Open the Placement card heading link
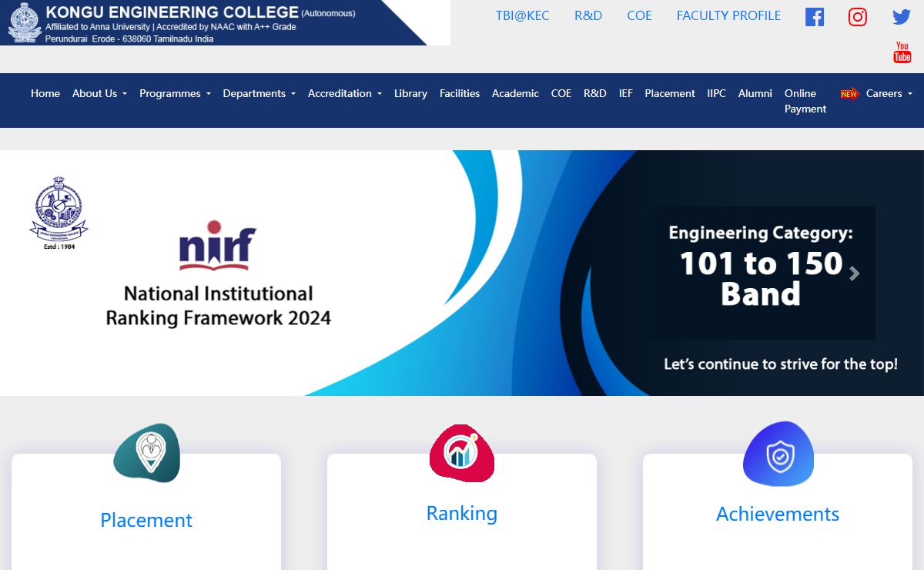924x570 pixels. pos(146,520)
